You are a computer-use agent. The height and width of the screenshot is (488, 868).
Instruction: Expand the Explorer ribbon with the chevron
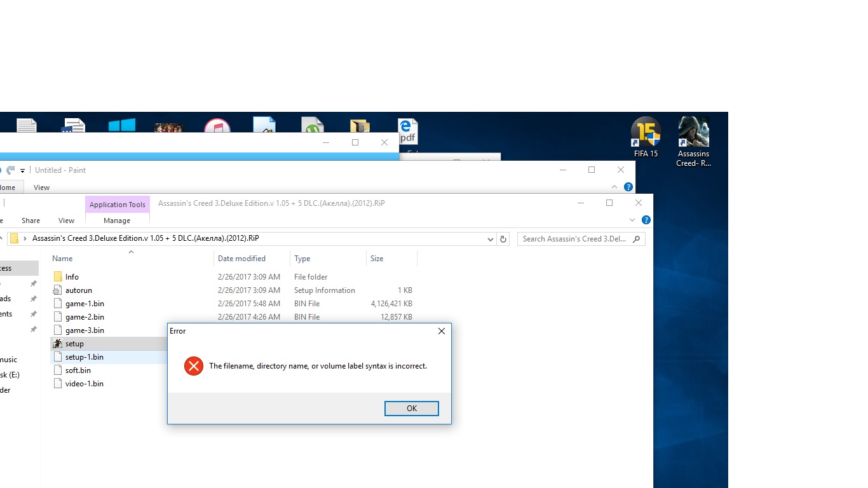[632, 220]
